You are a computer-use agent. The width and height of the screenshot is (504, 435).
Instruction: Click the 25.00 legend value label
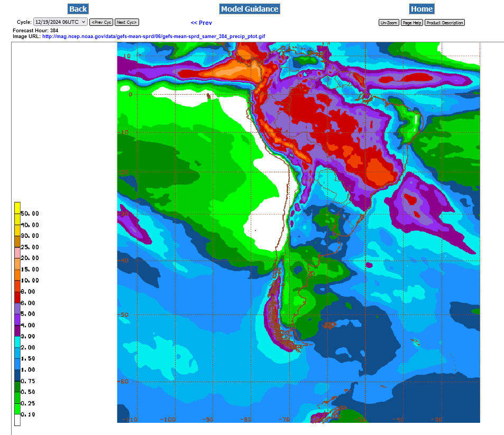point(30,247)
